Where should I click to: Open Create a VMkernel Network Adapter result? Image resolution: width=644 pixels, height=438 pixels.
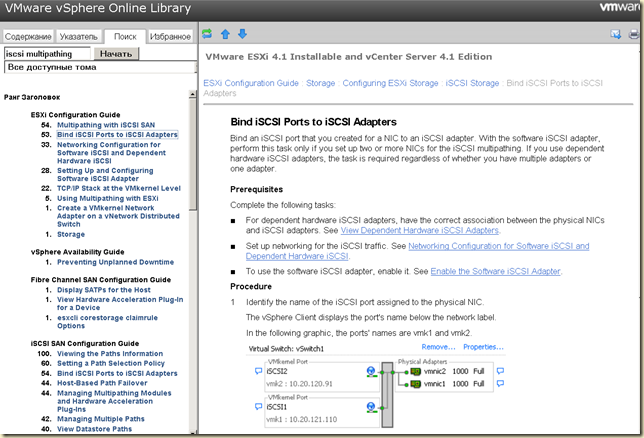[118, 216]
